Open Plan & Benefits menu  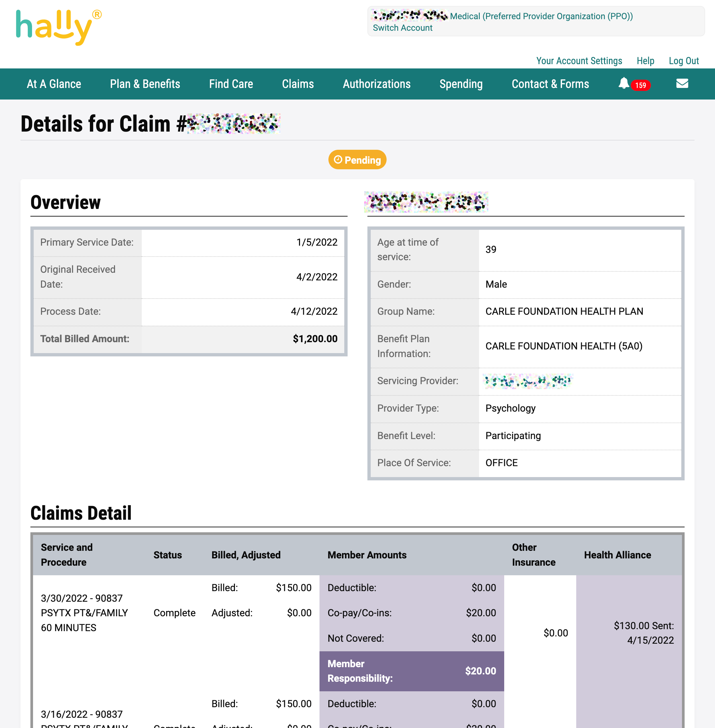click(x=145, y=84)
